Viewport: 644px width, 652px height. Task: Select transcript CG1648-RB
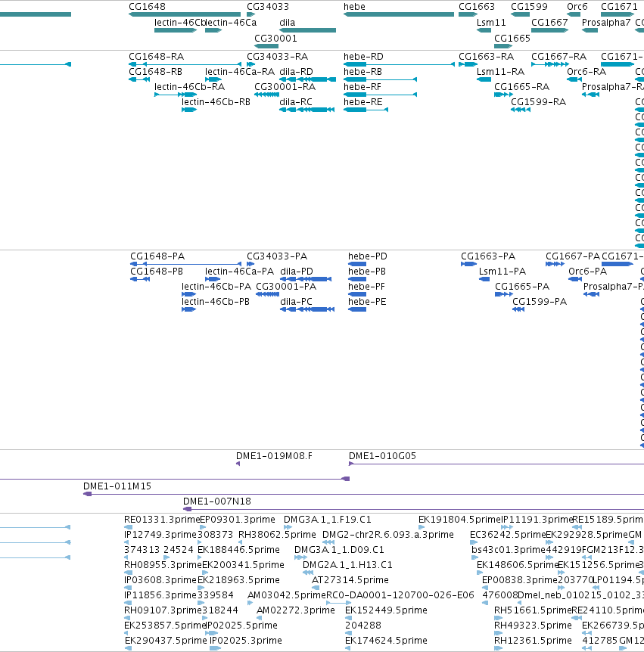155,72
